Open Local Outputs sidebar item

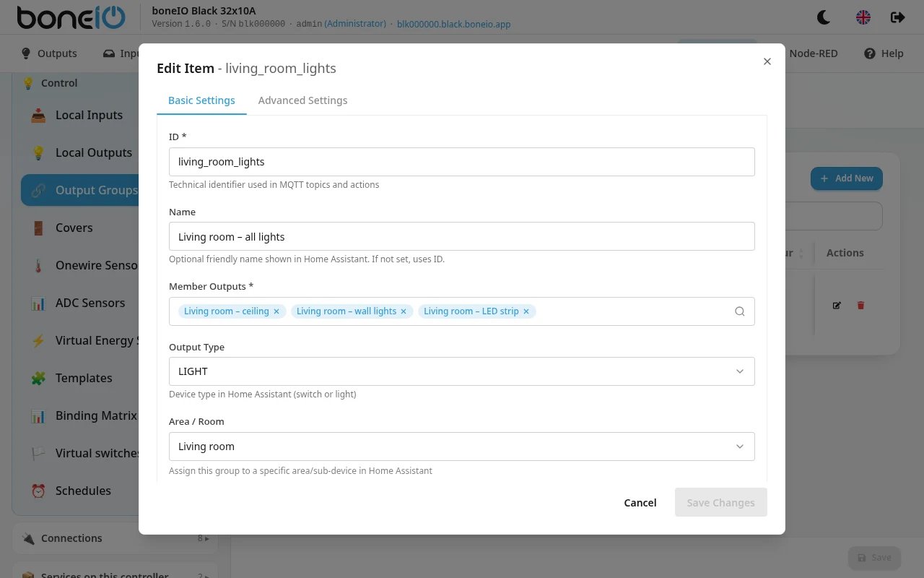(x=79, y=152)
